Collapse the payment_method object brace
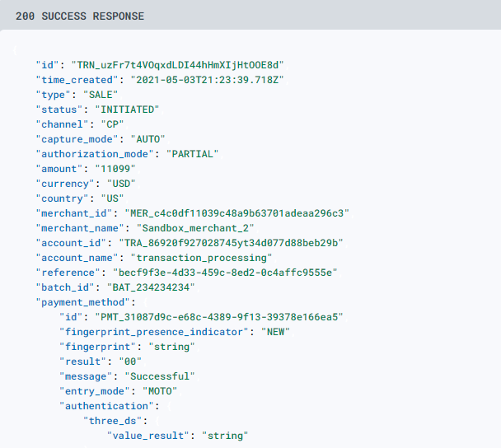 145,302
